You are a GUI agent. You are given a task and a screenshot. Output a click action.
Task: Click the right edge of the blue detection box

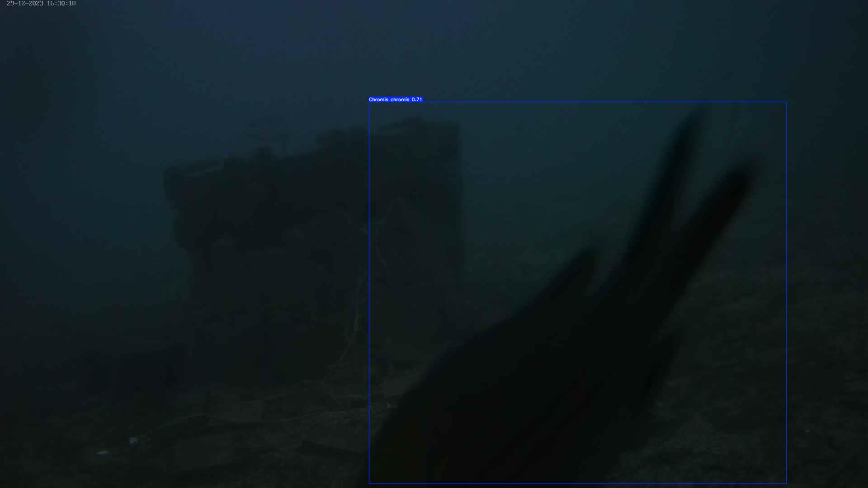(x=786, y=293)
